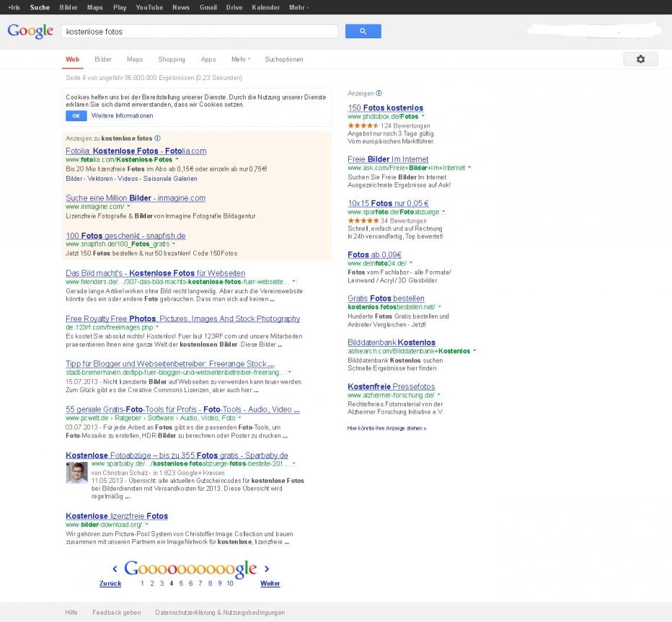Open '55 geniale Gratis-Foto-Tools' result
The image size is (672, 622).
point(182,409)
